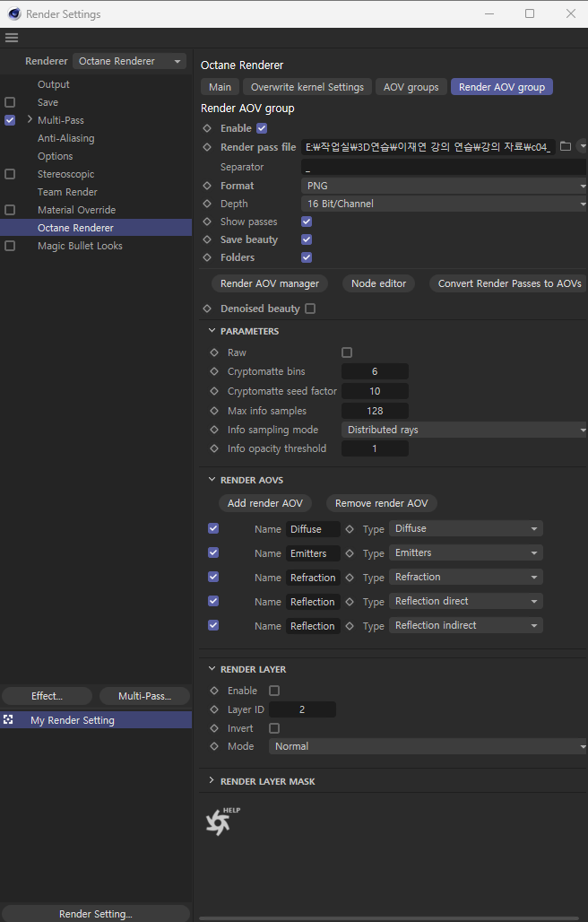This screenshot has width=588, height=922.
Task: Click the hamburger menu icon
Action: pos(12,38)
